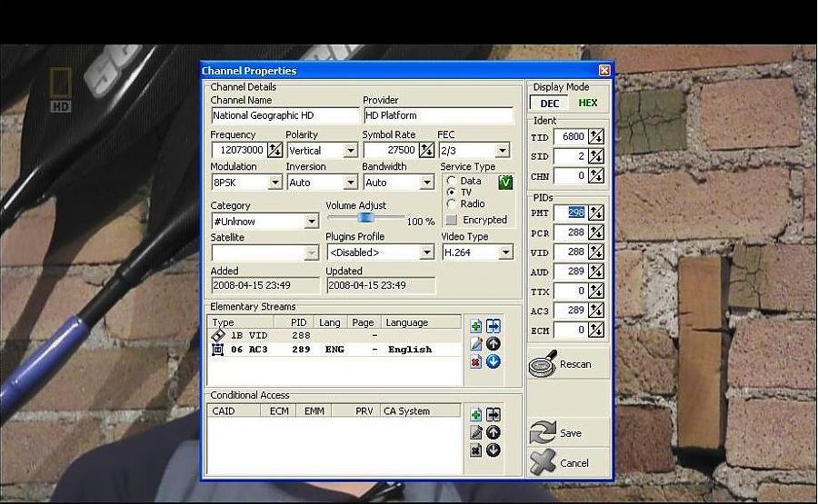Add a new Conditional Access entry
Image resolution: width=818 pixels, height=504 pixels.
475,415
